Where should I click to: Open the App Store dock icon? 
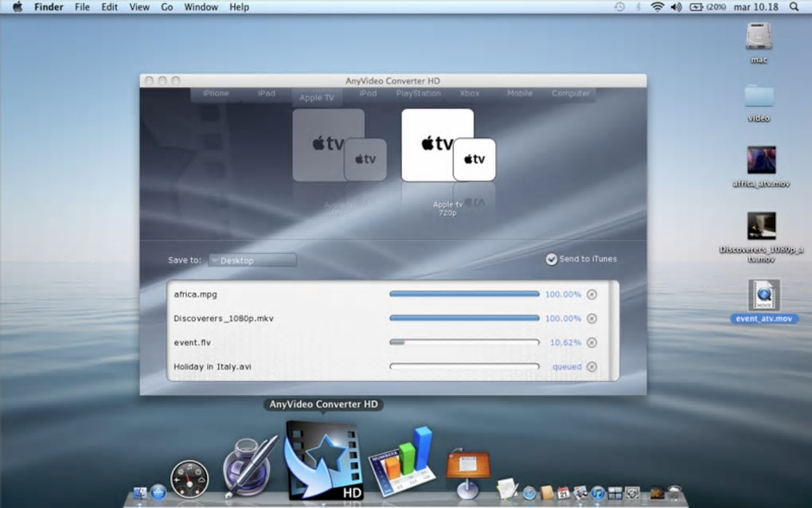158,492
